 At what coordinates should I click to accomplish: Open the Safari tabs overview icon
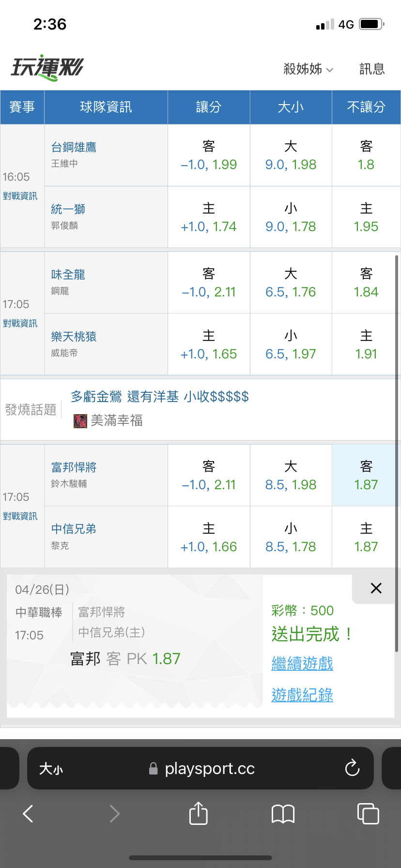(368, 813)
